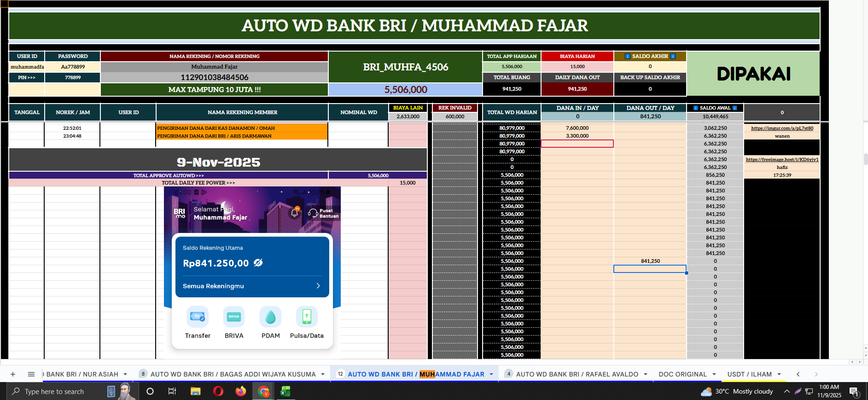Click the Transfer icon in BRImo image
This screenshot has width=868, height=400.
(198, 317)
